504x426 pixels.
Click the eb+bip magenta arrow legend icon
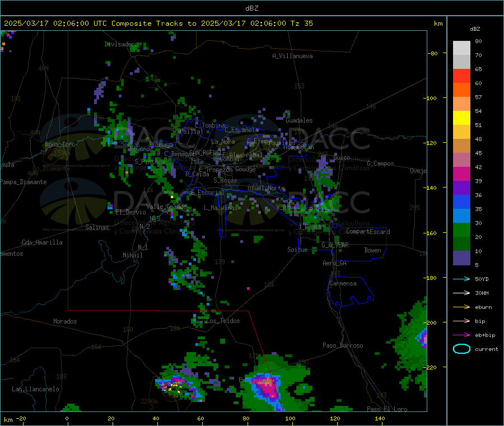click(461, 335)
